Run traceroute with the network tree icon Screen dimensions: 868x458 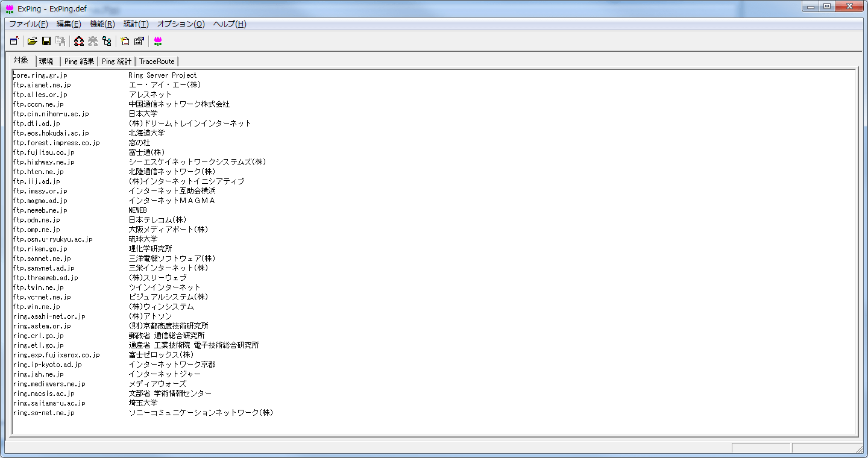click(107, 41)
